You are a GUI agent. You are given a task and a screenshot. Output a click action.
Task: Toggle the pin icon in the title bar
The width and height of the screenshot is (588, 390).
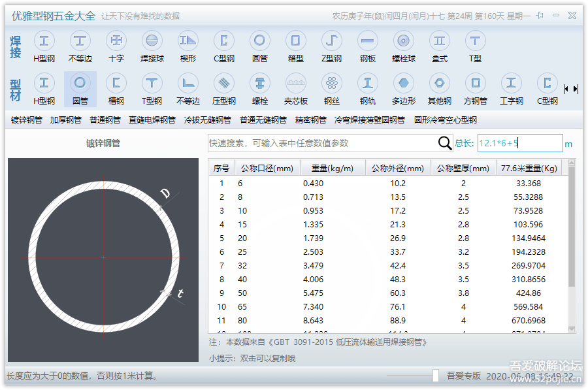(x=539, y=15)
